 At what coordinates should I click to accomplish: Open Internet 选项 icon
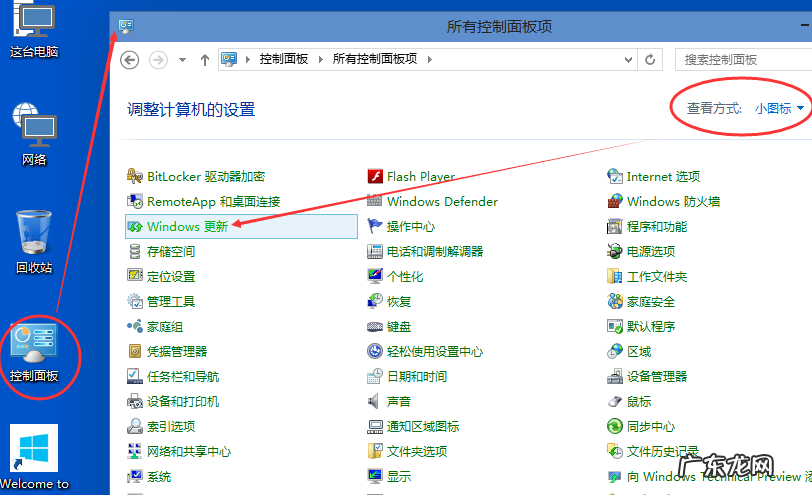[615, 177]
